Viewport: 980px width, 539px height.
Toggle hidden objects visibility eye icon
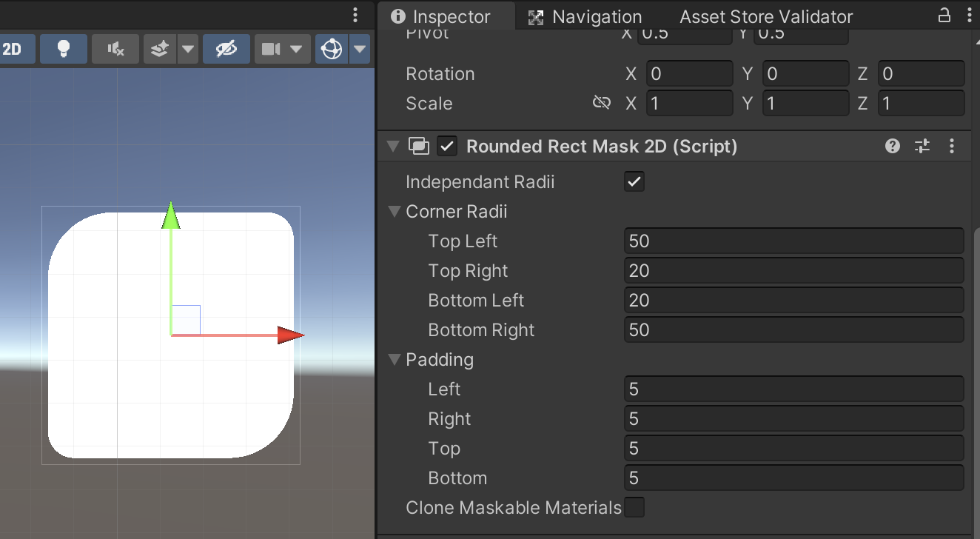[x=226, y=50]
